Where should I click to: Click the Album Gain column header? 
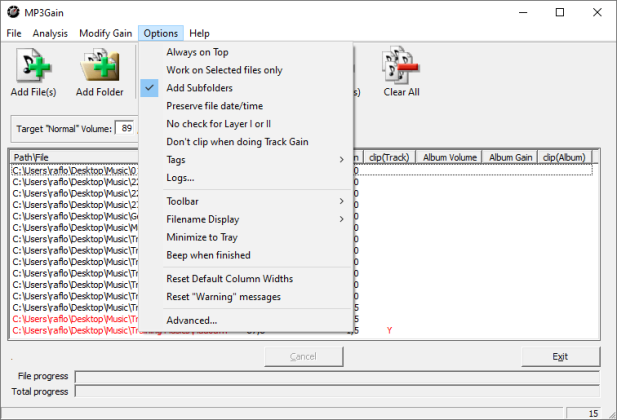(x=510, y=157)
